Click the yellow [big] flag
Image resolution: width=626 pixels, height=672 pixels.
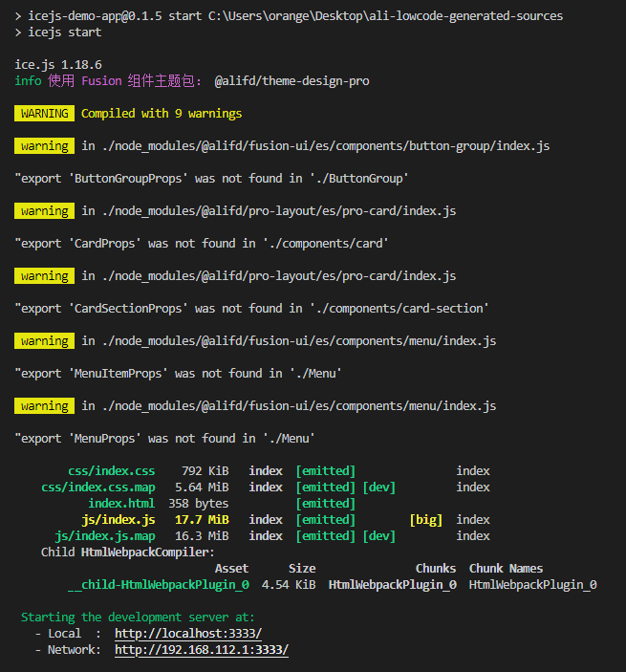(x=426, y=520)
